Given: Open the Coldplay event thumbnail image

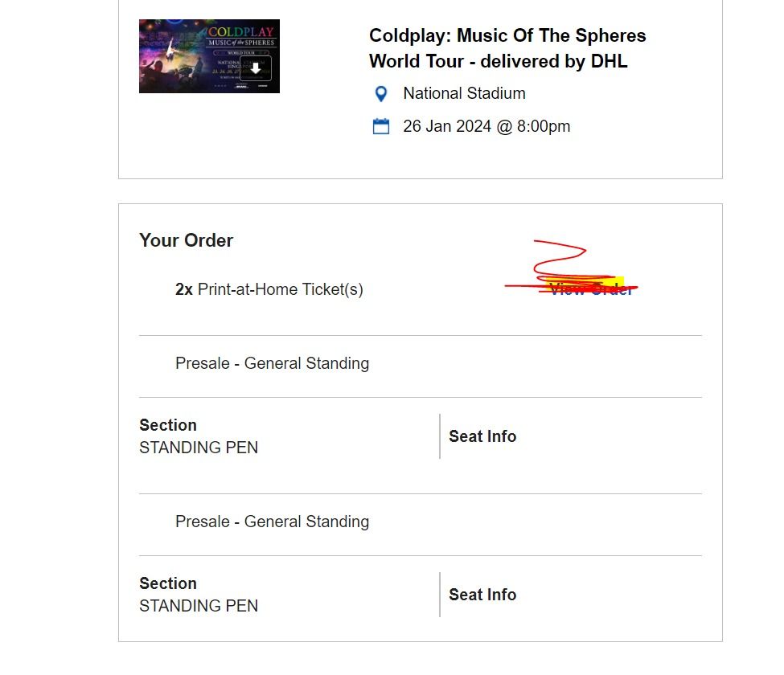Looking at the screenshot, I should click(x=208, y=55).
